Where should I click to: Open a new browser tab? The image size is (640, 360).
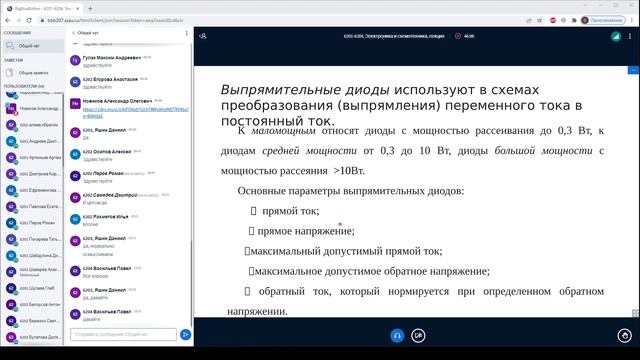coord(90,8)
